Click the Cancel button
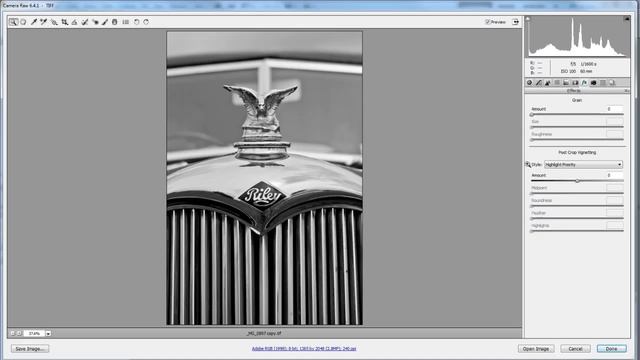 575,349
